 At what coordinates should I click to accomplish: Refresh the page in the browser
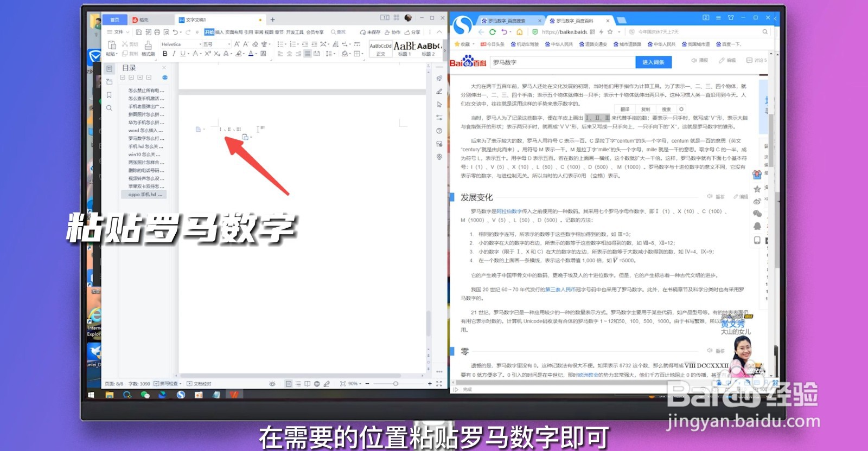point(493,32)
